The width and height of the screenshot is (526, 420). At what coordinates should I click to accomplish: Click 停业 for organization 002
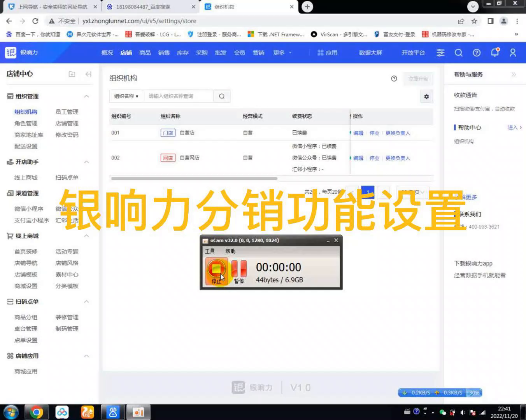pyautogui.click(x=374, y=158)
